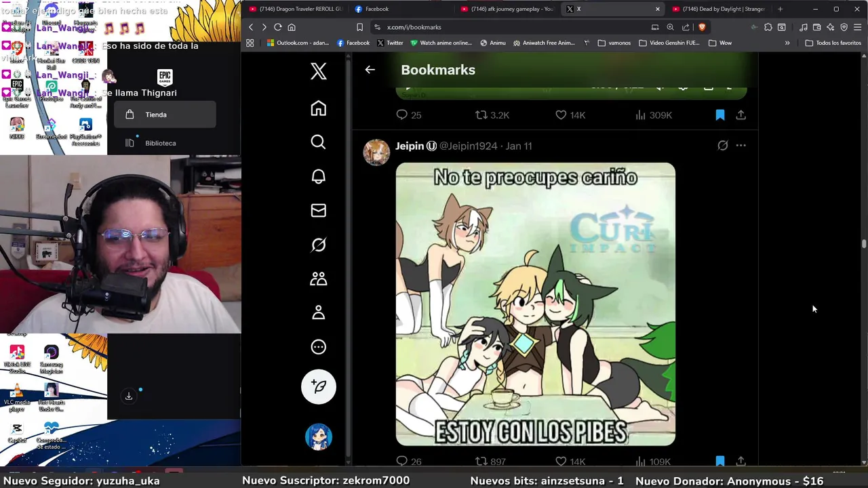
Task: Remove bookmark on the 309K-view post
Action: pyautogui.click(x=720, y=115)
